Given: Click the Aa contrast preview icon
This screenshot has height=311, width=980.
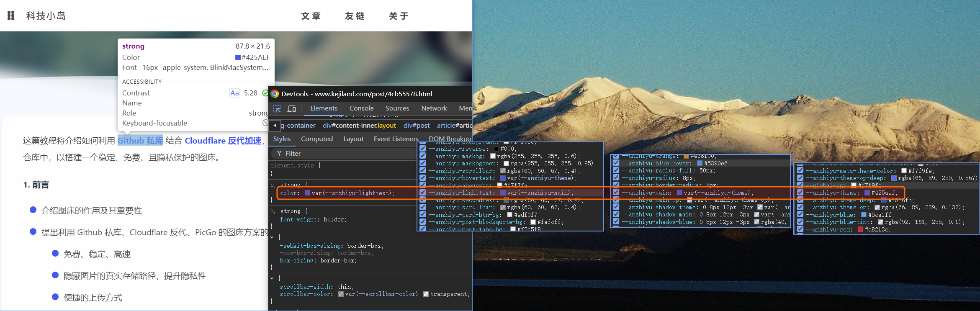Looking at the screenshot, I should click(x=234, y=93).
